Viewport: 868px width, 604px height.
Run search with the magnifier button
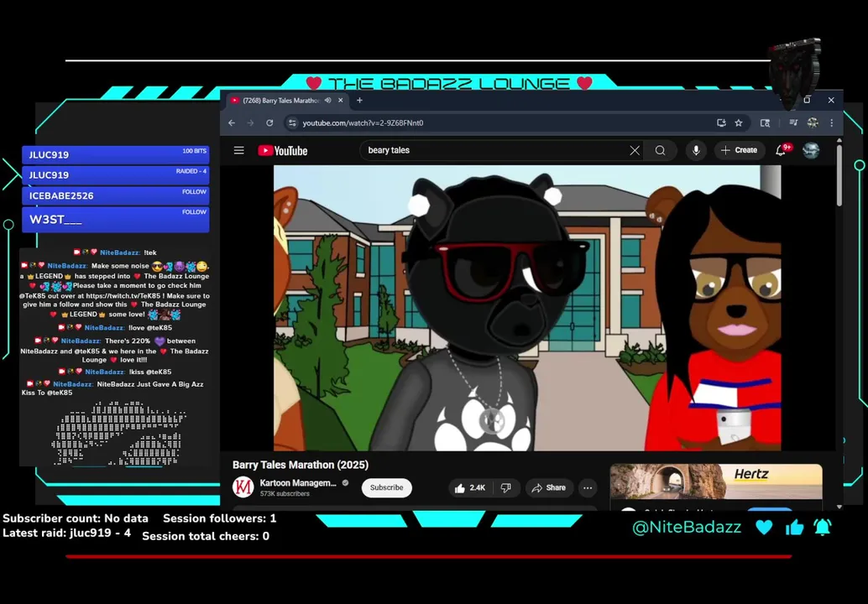660,150
